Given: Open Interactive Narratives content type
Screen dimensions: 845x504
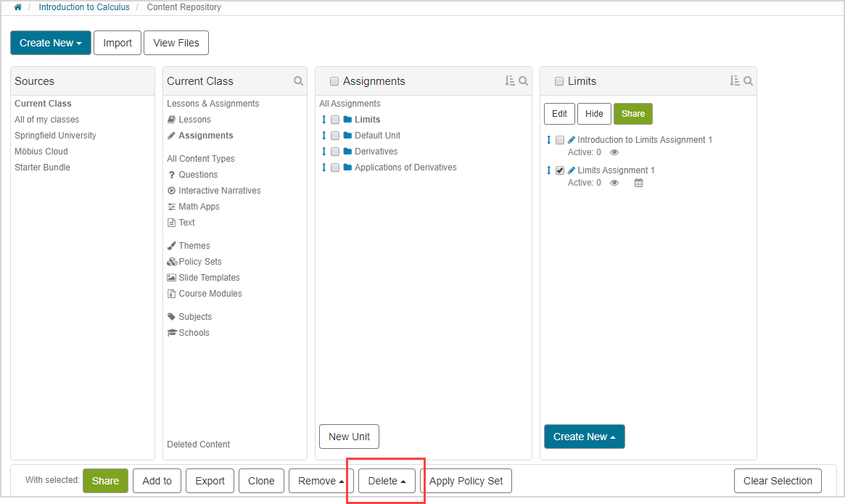Looking at the screenshot, I should click(x=219, y=191).
